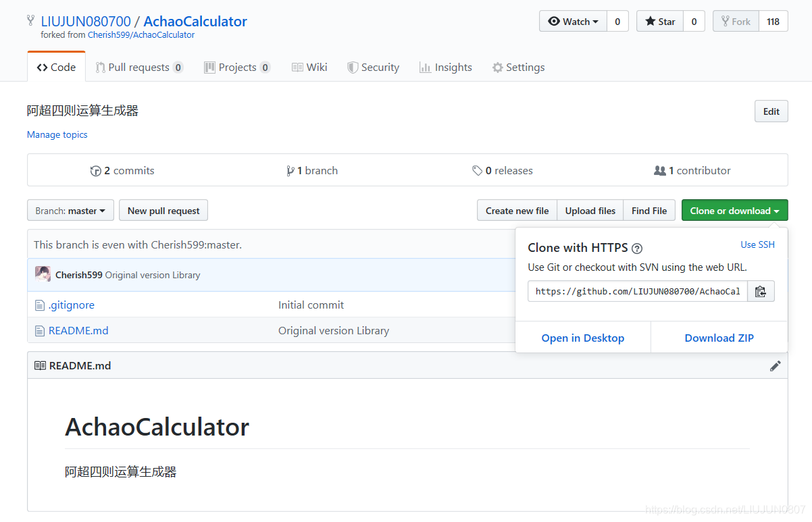
Task: Click the AchaoCalculator repository name link
Action: [195, 21]
